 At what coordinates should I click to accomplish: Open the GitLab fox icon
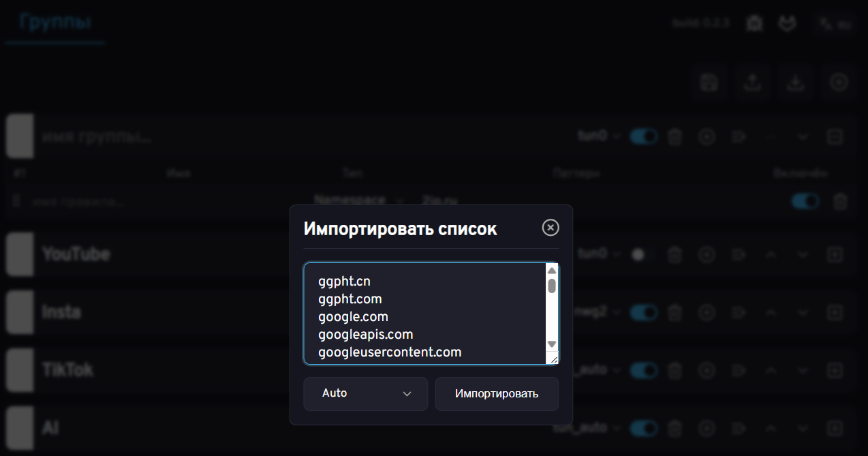click(788, 23)
